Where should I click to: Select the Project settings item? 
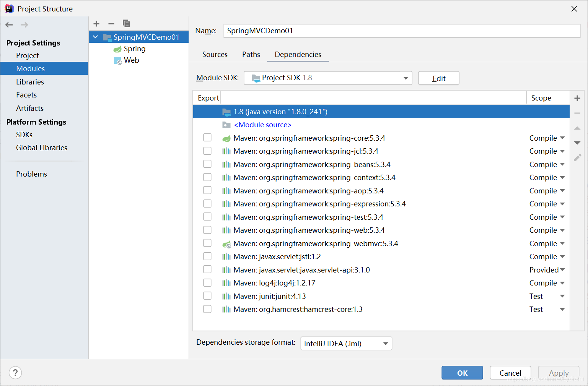coord(28,55)
